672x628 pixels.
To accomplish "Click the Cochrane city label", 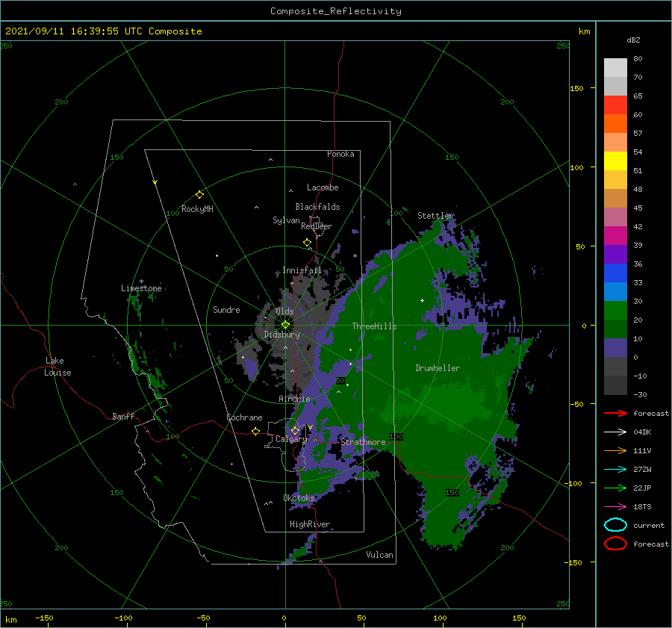I will [x=244, y=417].
